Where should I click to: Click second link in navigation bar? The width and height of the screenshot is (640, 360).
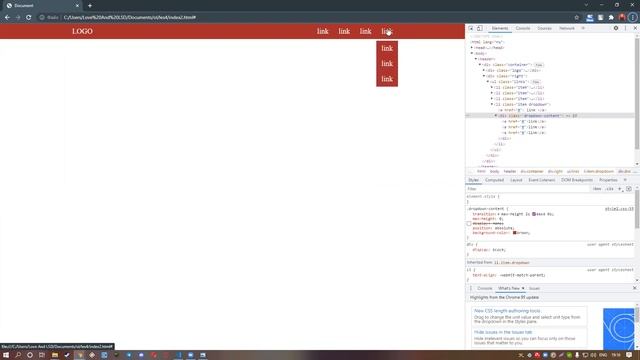pos(344,31)
